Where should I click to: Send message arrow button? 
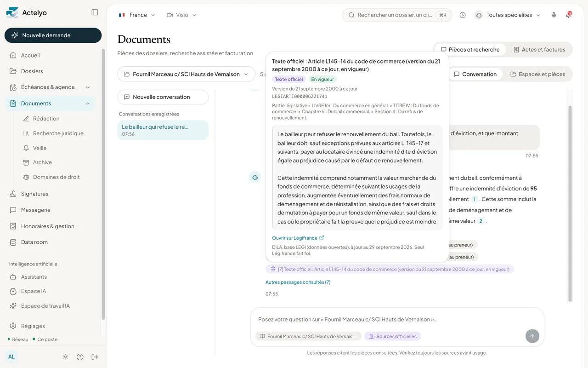[x=532, y=336]
